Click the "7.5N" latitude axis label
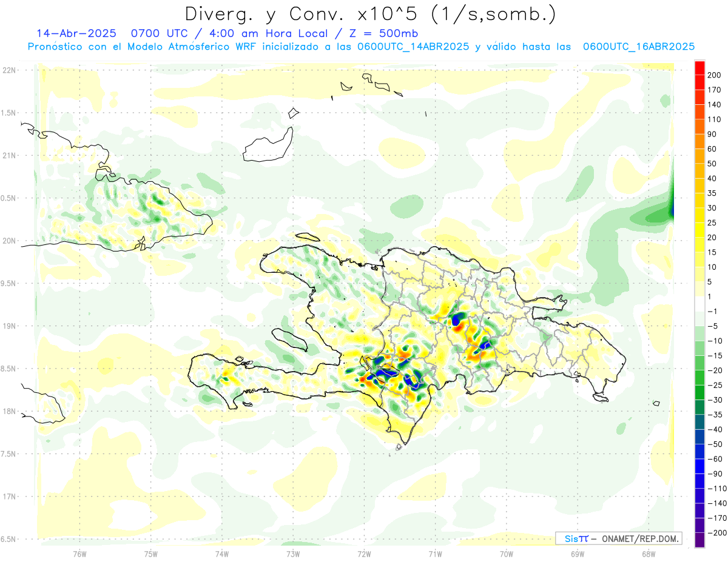This screenshot has width=728, height=562. (x=8, y=454)
